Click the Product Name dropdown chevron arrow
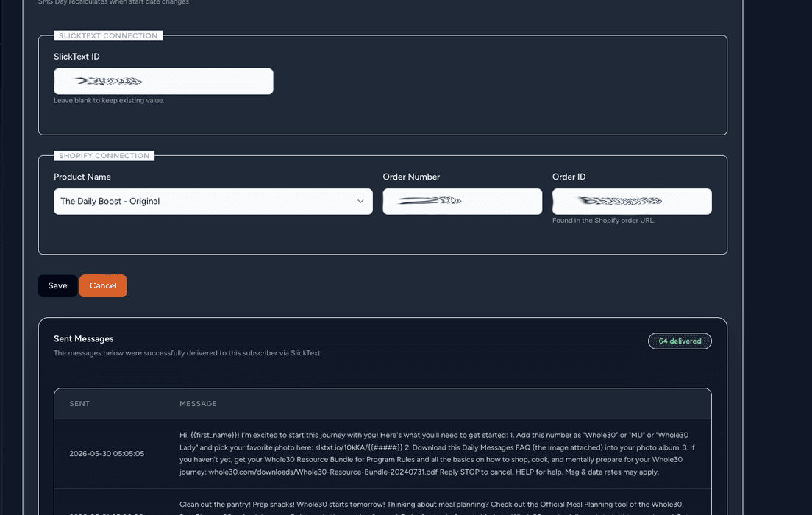Screen dimensions: 812x515 tap(360, 201)
